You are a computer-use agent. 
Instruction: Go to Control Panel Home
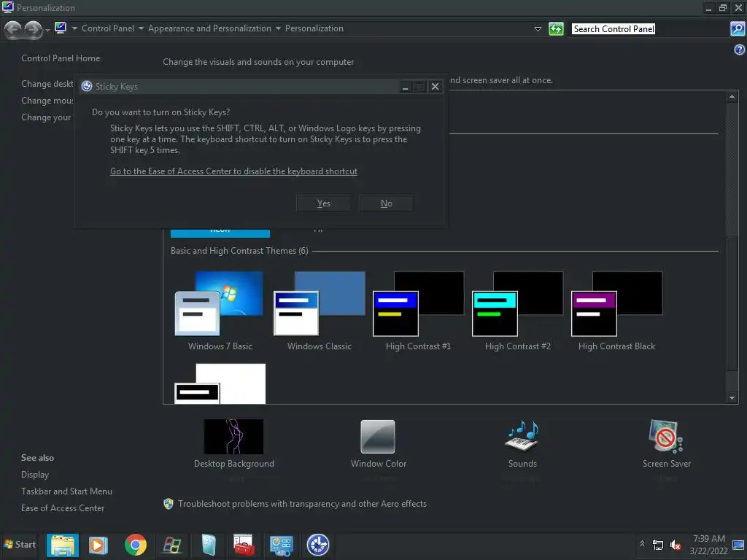point(61,58)
